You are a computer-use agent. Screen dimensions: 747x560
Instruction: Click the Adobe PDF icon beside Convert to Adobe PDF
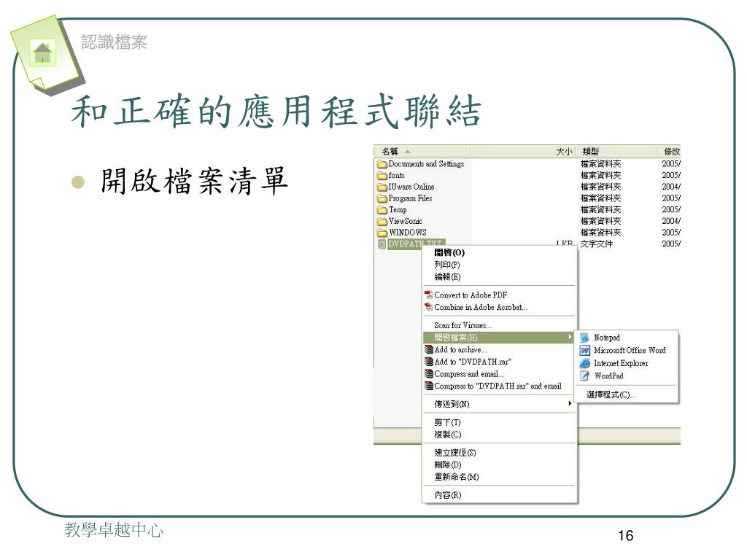[x=429, y=295]
